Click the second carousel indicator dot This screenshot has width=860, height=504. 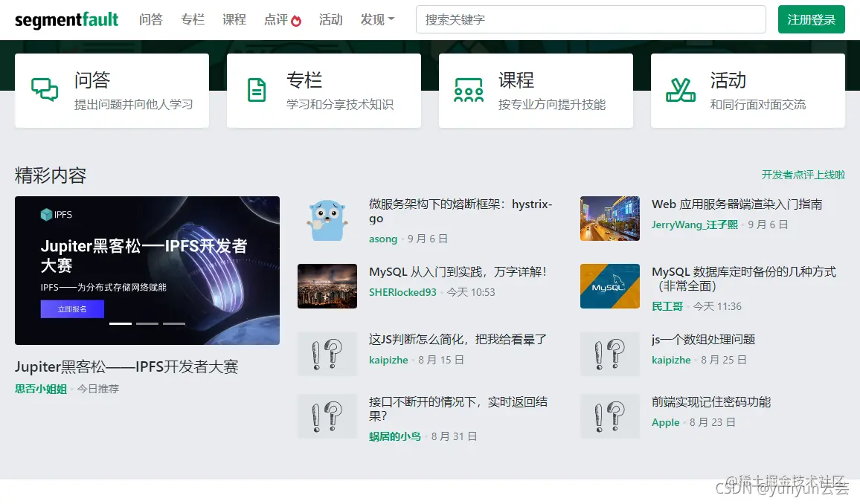147,324
